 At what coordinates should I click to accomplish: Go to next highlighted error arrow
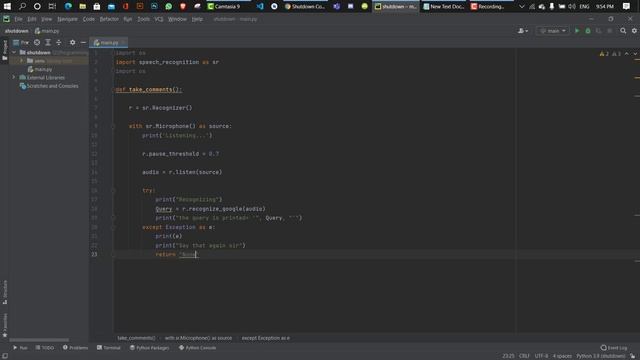point(635,54)
